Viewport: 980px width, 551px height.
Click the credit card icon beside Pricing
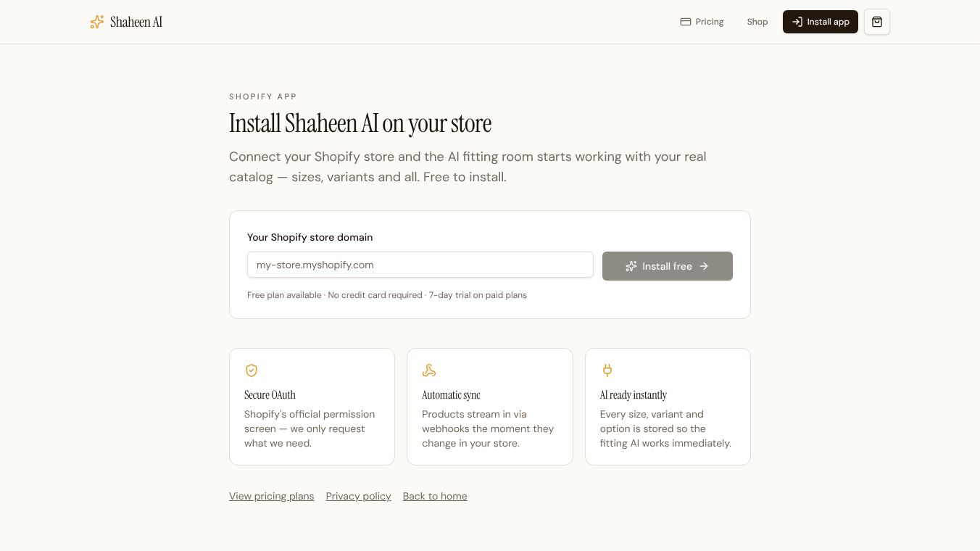[685, 22]
